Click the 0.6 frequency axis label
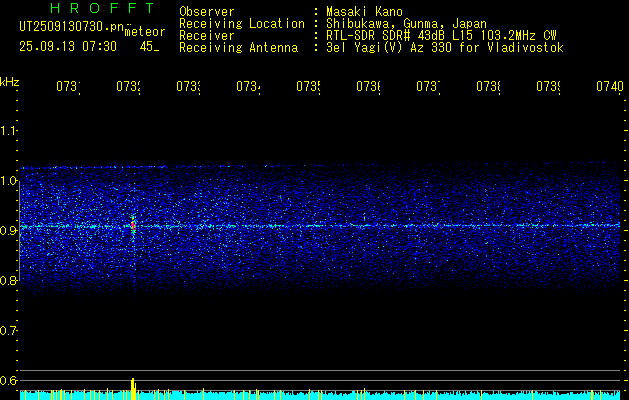629x400 pixels. click(x=9, y=380)
